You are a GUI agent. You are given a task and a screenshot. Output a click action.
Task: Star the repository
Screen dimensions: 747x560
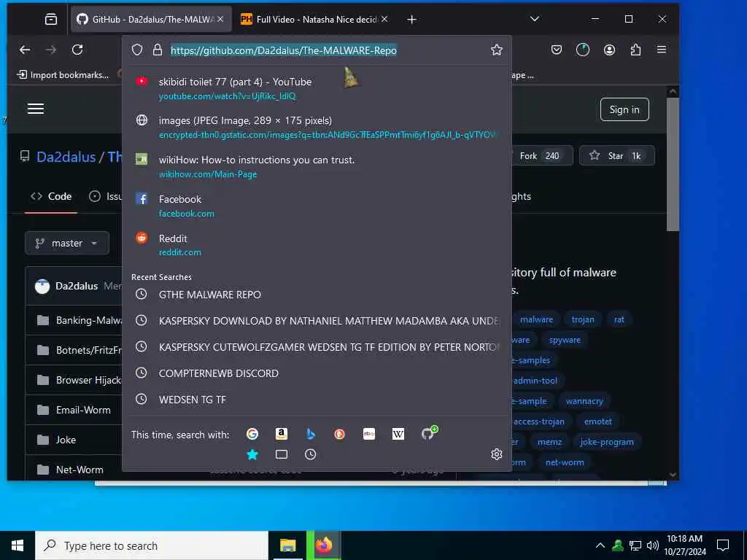coord(616,156)
